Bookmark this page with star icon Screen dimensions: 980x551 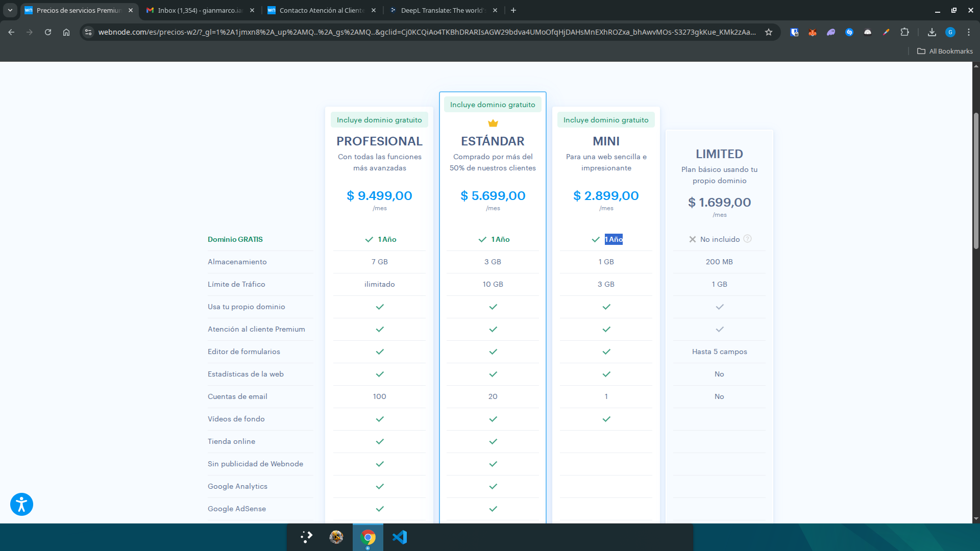tap(769, 32)
